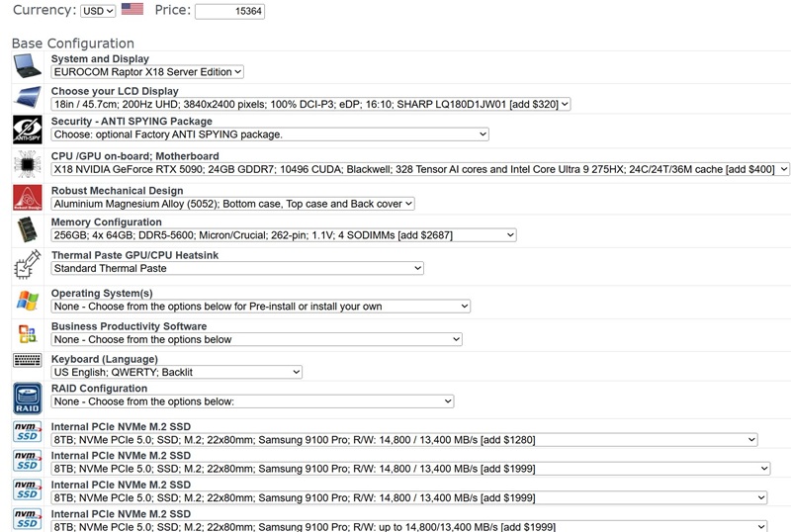This screenshot has width=791, height=532.
Task: Click the LCD display laptop icon
Action: click(x=27, y=98)
